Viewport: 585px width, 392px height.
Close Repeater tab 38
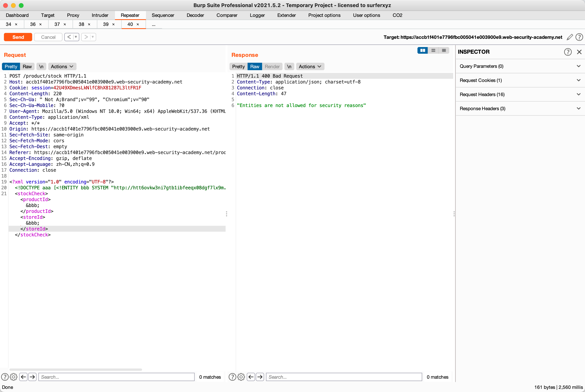89,24
